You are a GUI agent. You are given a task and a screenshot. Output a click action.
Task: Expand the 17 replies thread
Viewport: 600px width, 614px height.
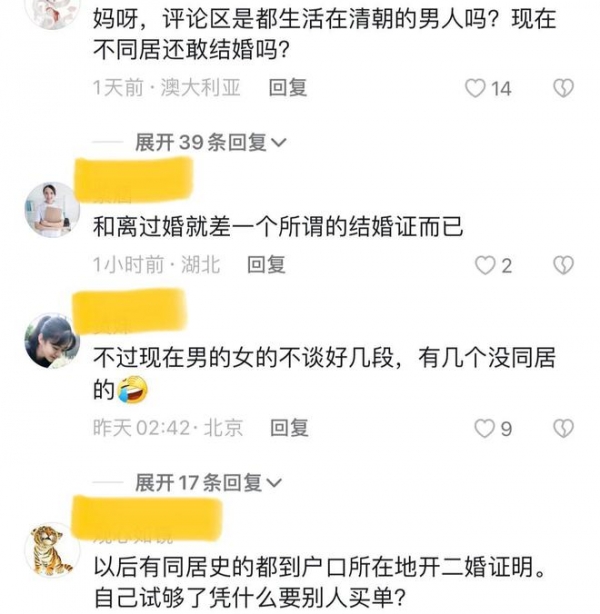click(208, 482)
